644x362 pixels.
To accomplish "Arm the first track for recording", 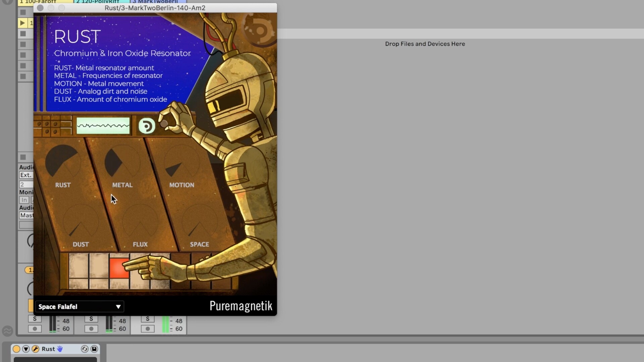I will pyautogui.click(x=35, y=329).
